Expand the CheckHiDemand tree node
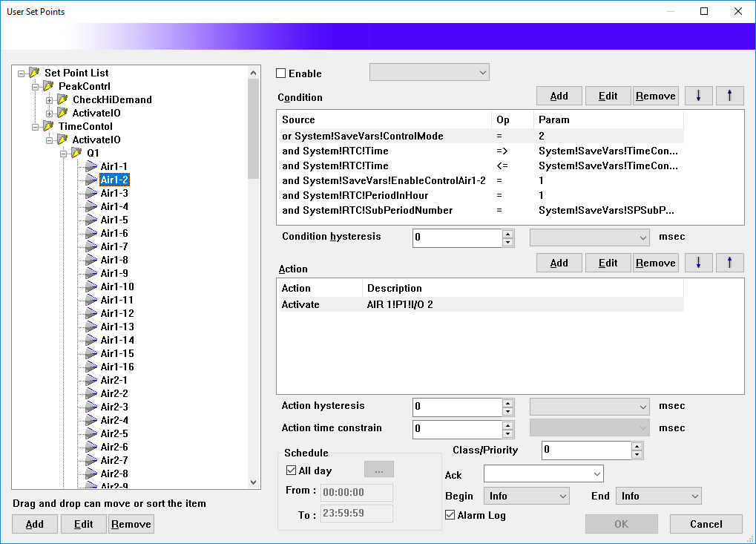 (49, 99)
